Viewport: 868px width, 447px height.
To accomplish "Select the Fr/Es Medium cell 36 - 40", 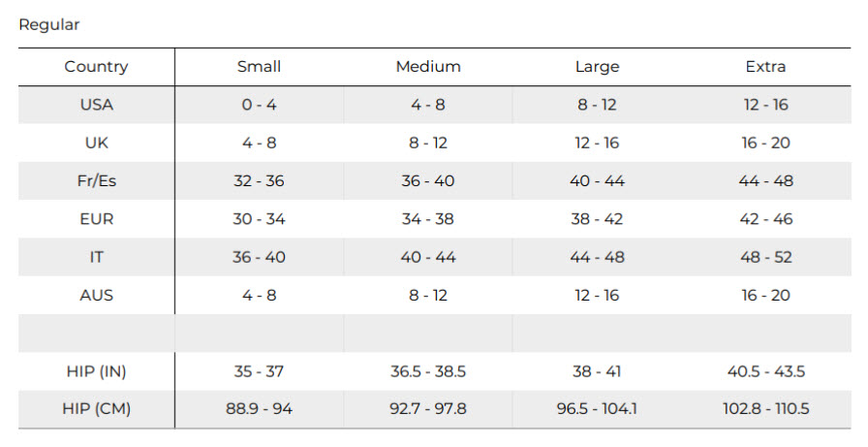I will 428,181.
